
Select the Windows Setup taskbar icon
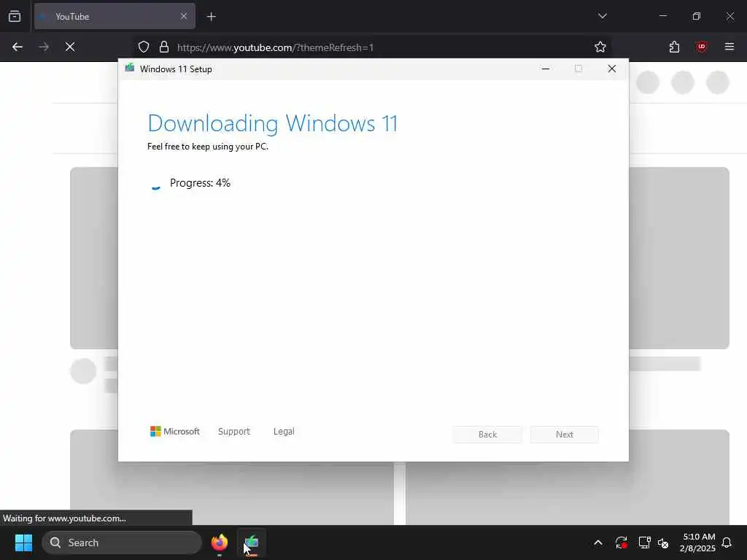pyautogui.click(x=252, y=542)
